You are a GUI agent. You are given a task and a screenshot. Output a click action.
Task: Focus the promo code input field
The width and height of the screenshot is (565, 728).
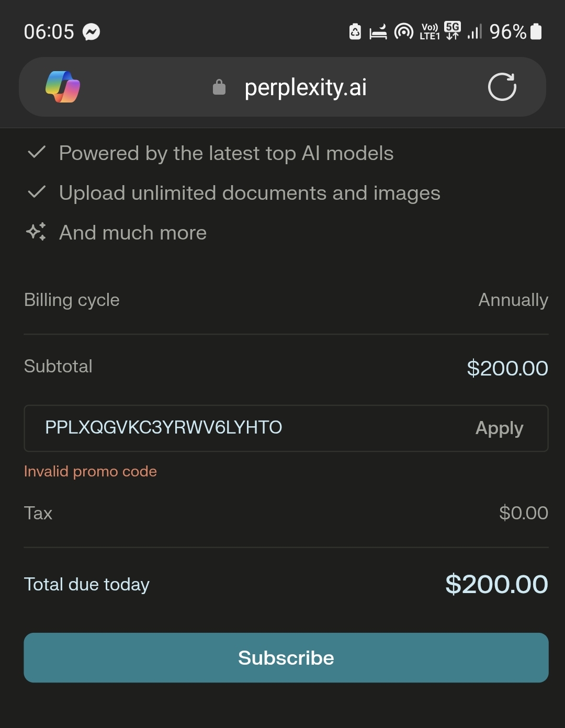235,428
